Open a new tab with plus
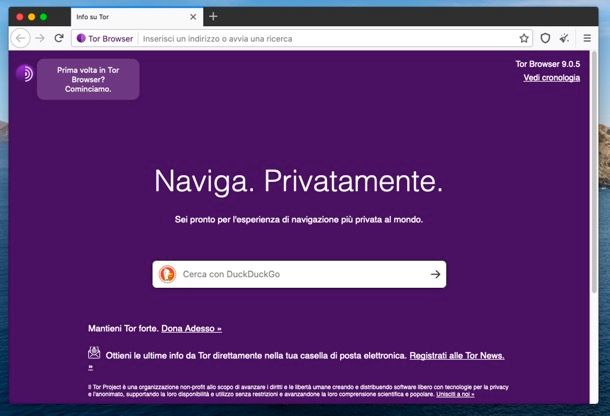The image size is (610, 416). coord(213,16)
